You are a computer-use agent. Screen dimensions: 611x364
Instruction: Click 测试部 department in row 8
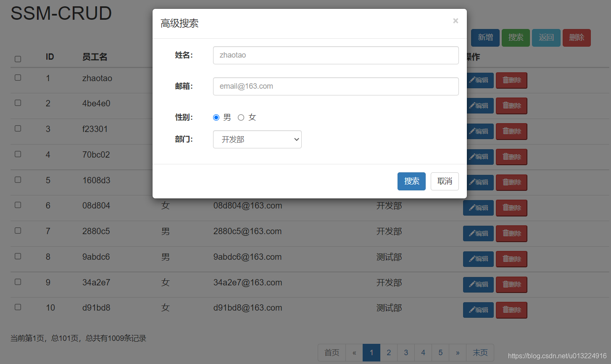[x=389, y=257]
